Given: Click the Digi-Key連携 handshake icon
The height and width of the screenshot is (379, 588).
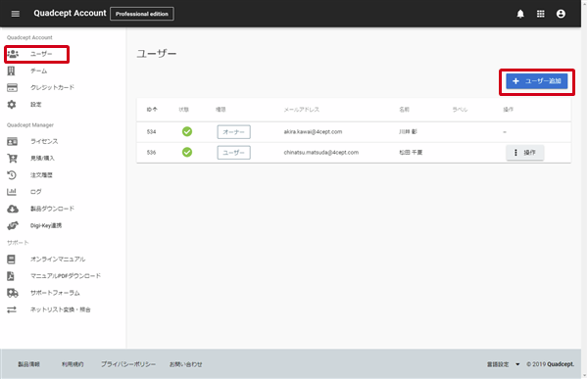Looking at the screenshot, I should click(13, 225).
